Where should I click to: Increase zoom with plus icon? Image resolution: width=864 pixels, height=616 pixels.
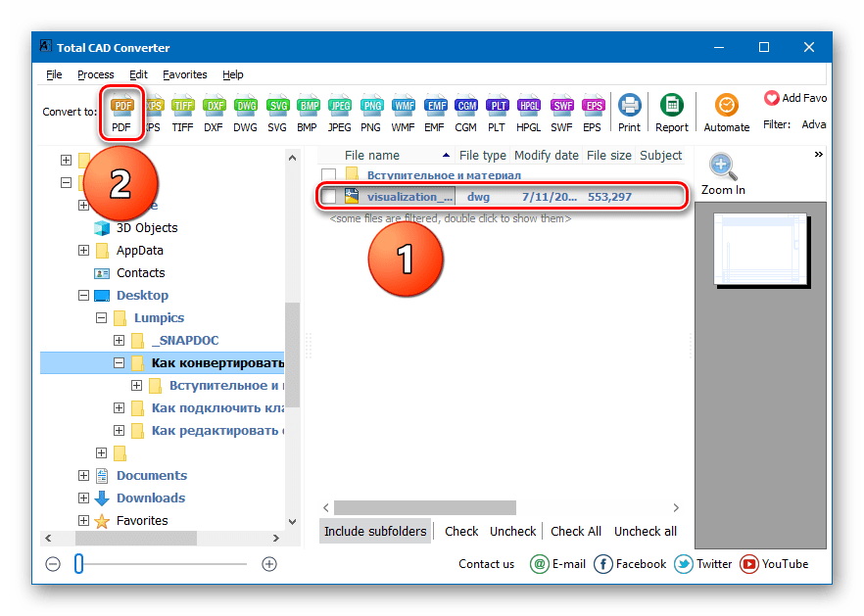tap(268, 564)
